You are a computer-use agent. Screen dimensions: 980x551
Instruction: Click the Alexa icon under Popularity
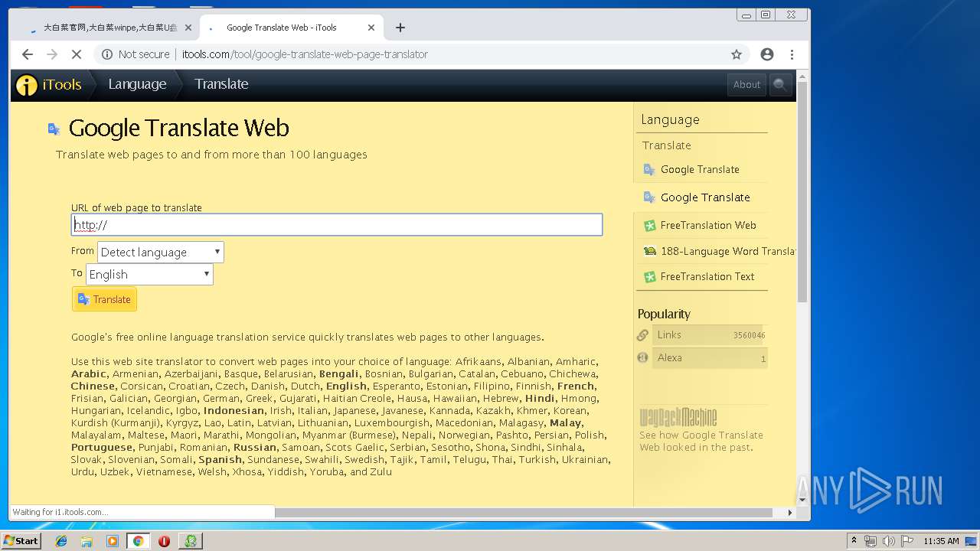click(643, 357)
